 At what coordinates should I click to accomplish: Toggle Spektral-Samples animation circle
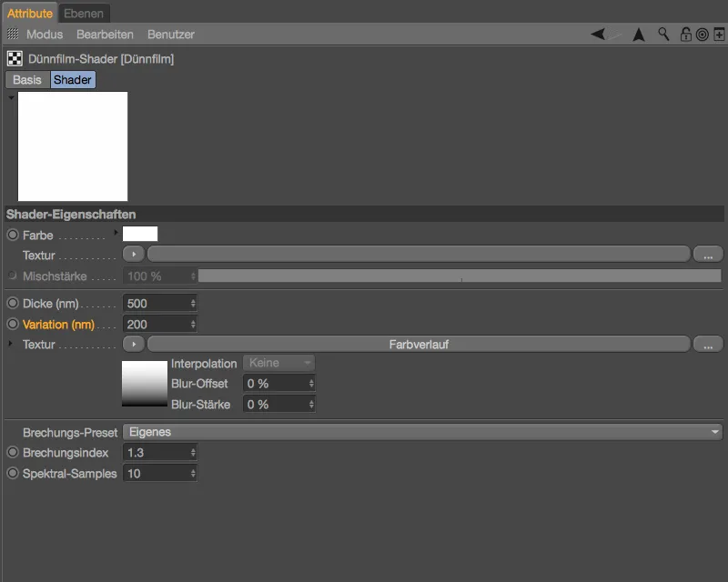pos(13,473)
